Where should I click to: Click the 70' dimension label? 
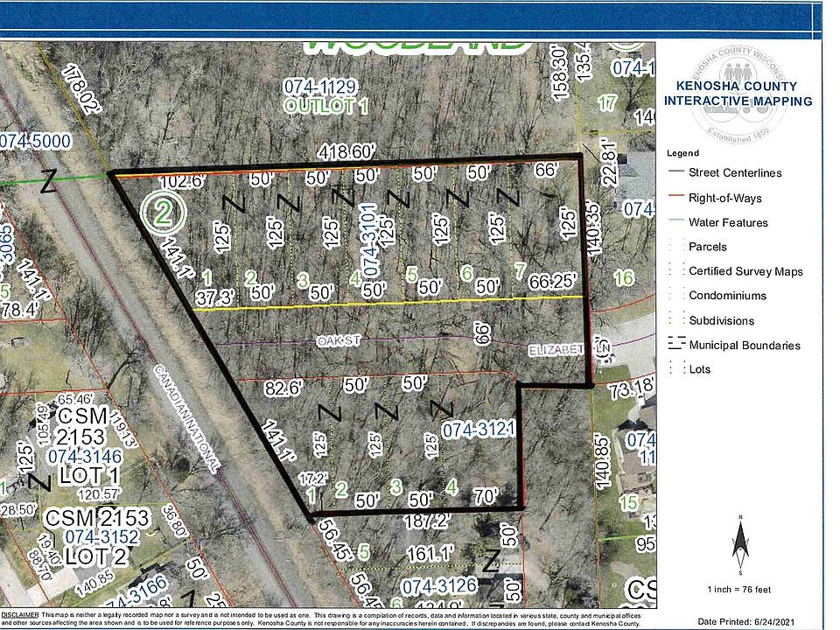click(x=486, y=496)
